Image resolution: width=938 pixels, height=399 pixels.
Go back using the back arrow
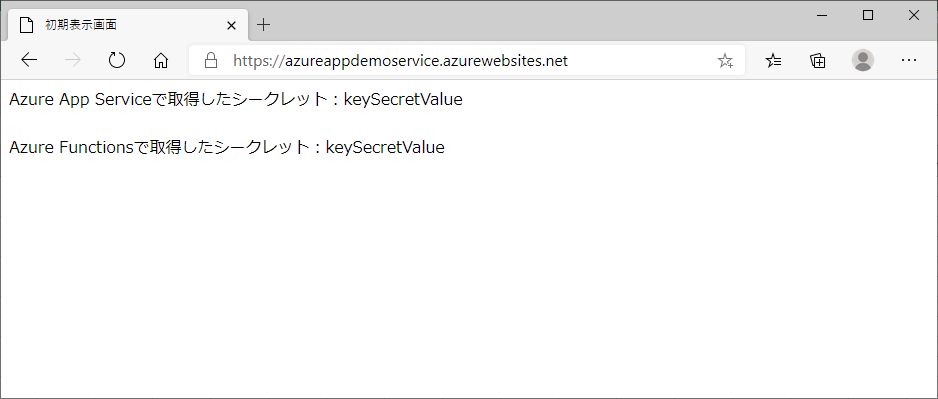pos(29,60)
